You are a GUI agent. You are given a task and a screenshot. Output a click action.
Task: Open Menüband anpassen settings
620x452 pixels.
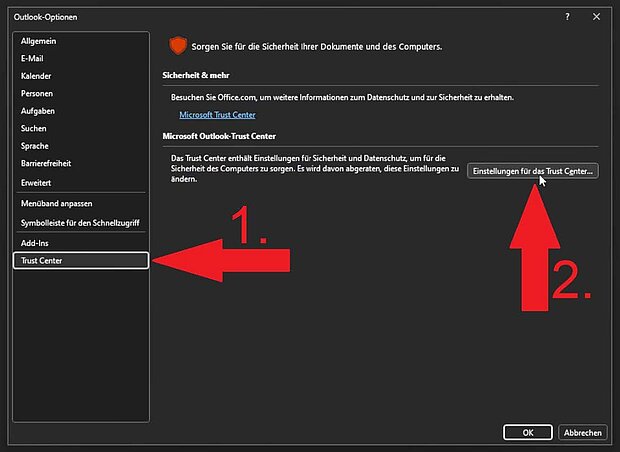point(81,204)
